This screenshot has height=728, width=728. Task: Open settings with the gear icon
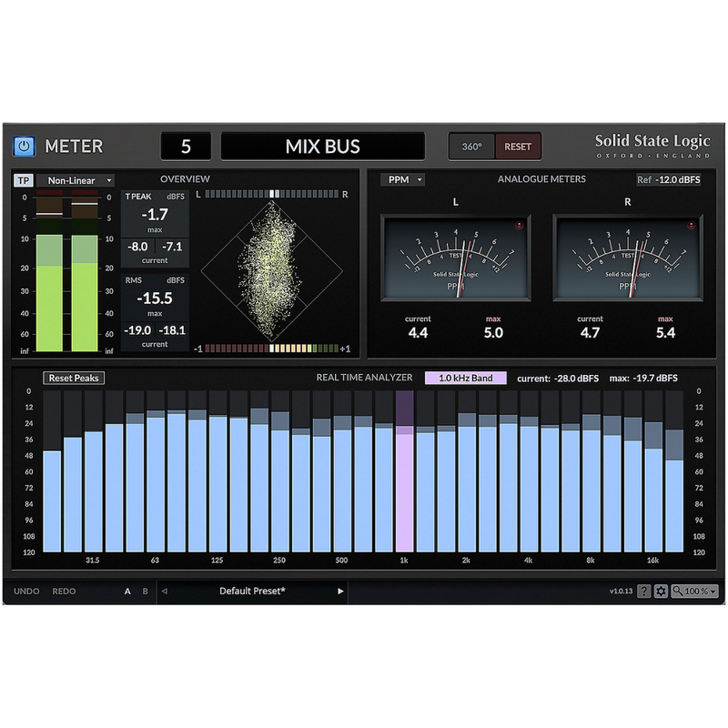click(x=662, y=591)
